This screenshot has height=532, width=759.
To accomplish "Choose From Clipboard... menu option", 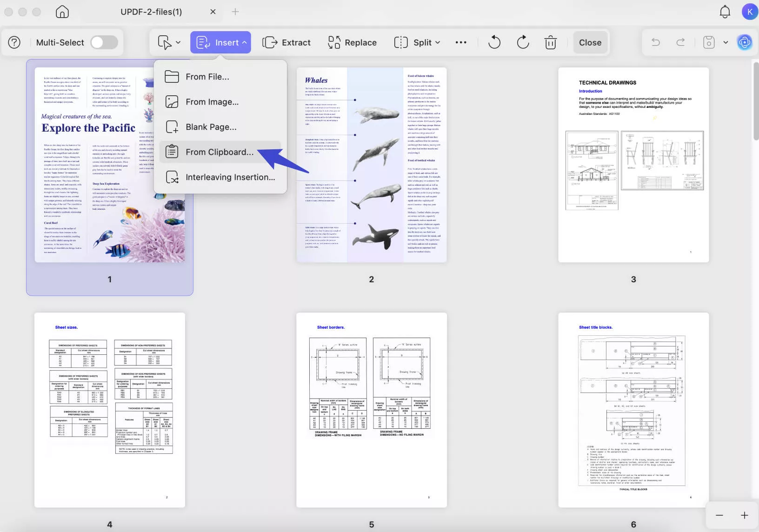I will point(220,152).
